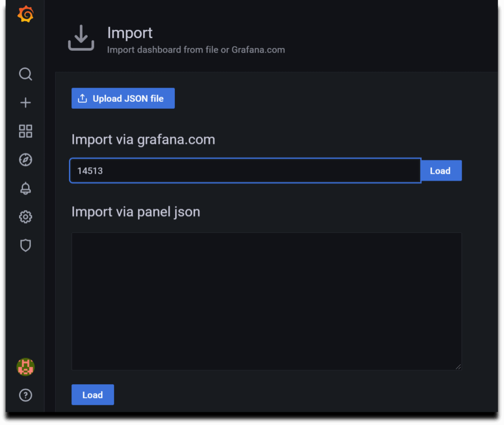The height and width of the screenshot is (425, 504).
Task: Click the 'Import via grafana.com' heading
Action: (143, 140)
